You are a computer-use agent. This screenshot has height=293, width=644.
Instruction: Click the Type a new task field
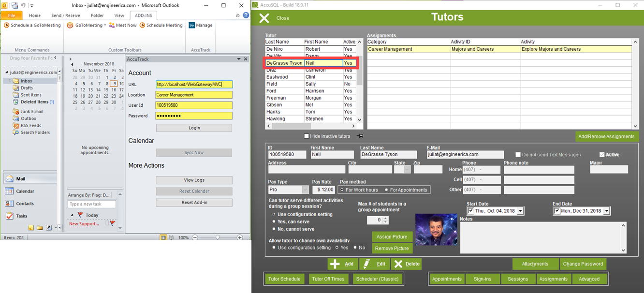92,205
